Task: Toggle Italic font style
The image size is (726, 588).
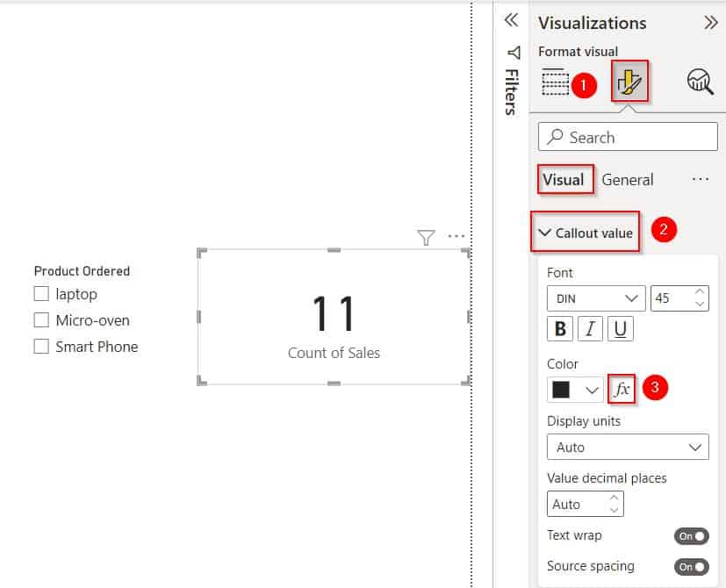Action: pyautogui.click(x=590, y=329)
